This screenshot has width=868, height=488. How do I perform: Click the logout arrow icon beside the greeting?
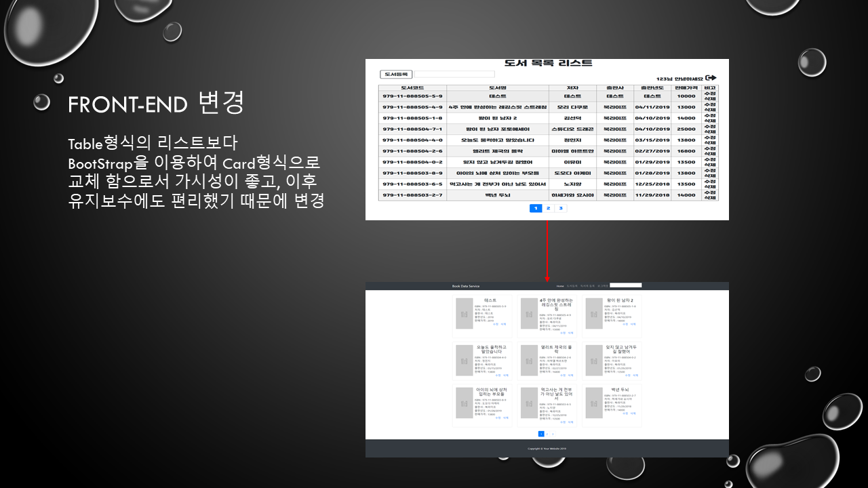pyautogui.click(x=711, y=78)
